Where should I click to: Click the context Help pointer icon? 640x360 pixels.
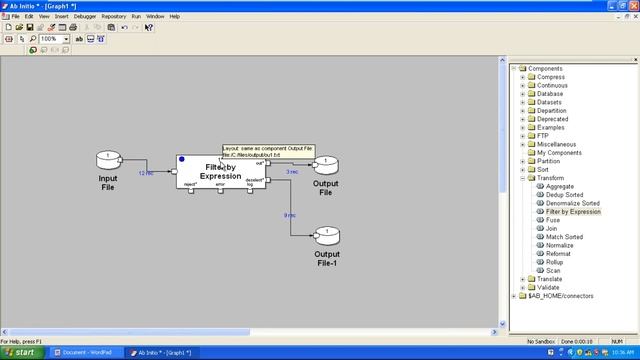[149, 27]
